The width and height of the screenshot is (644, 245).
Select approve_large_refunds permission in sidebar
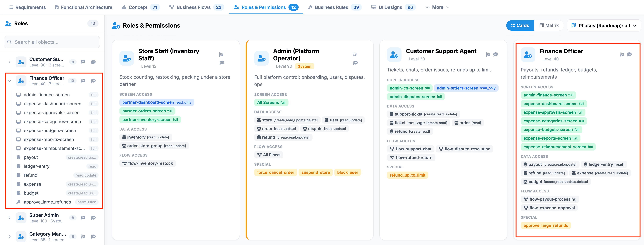click(57, 202)
